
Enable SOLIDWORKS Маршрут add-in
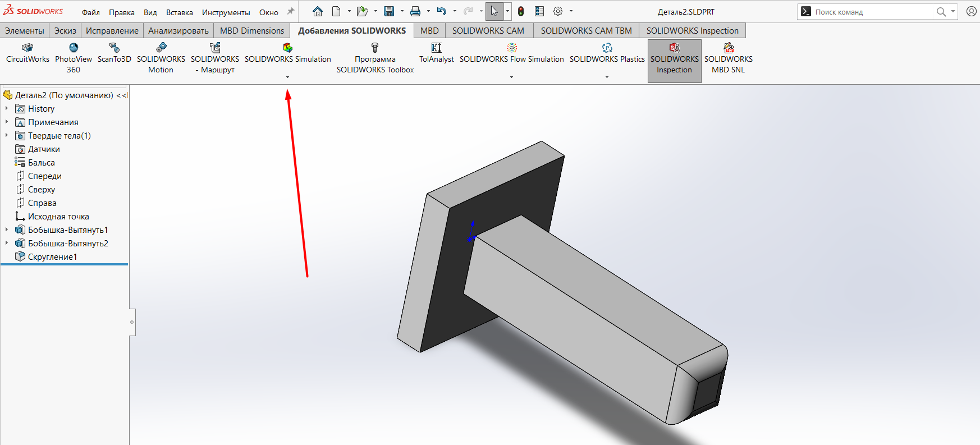click(x=215, y=58)
